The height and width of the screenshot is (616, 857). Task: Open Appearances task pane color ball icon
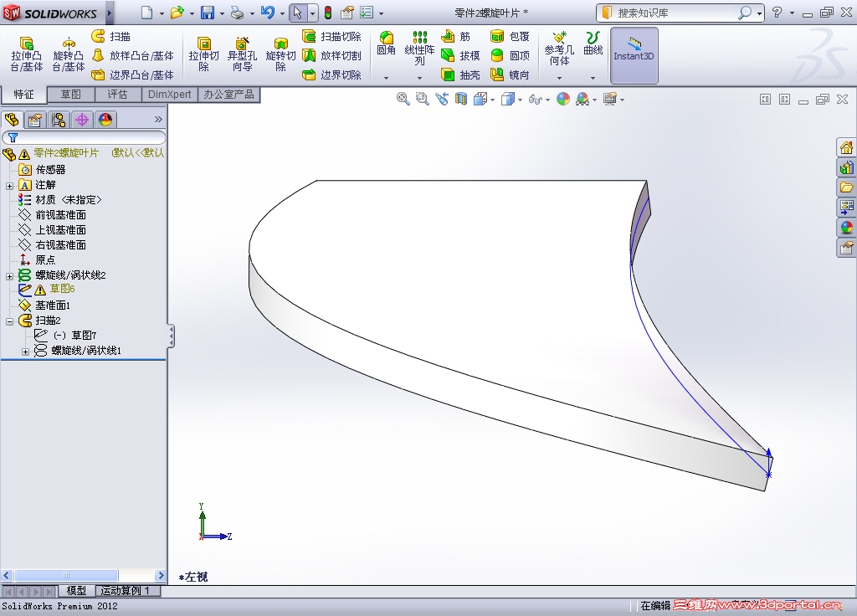(x=847, y=228)
